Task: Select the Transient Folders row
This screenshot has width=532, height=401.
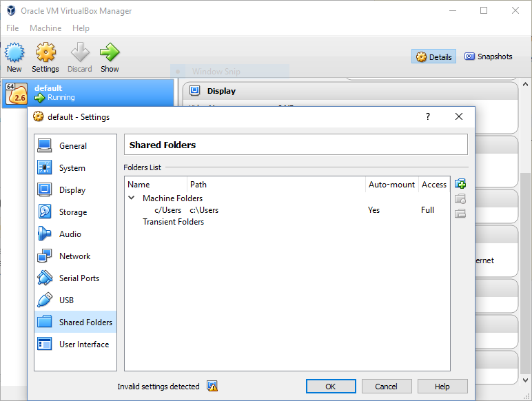Action: point(287,222)
